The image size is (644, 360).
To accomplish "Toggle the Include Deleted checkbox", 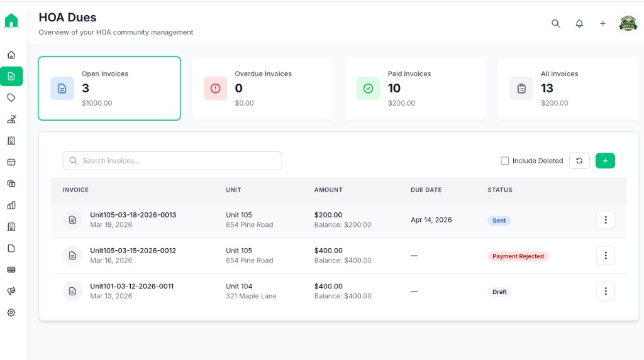I will [x=505, y=161].
